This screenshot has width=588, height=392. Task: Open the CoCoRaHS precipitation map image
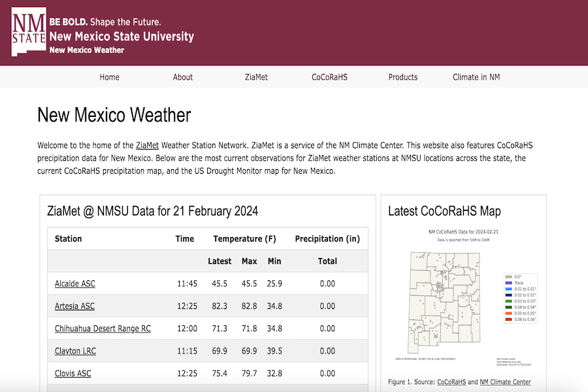(x=463, y=298)
